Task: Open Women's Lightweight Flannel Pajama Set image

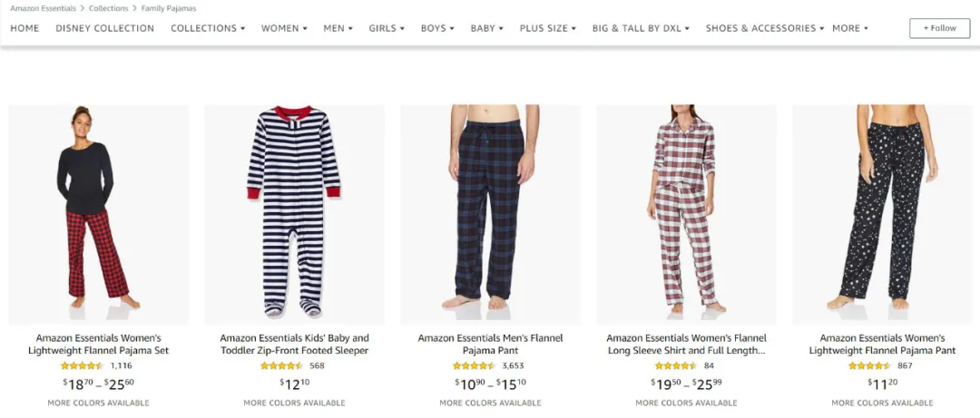Action: 99,214
